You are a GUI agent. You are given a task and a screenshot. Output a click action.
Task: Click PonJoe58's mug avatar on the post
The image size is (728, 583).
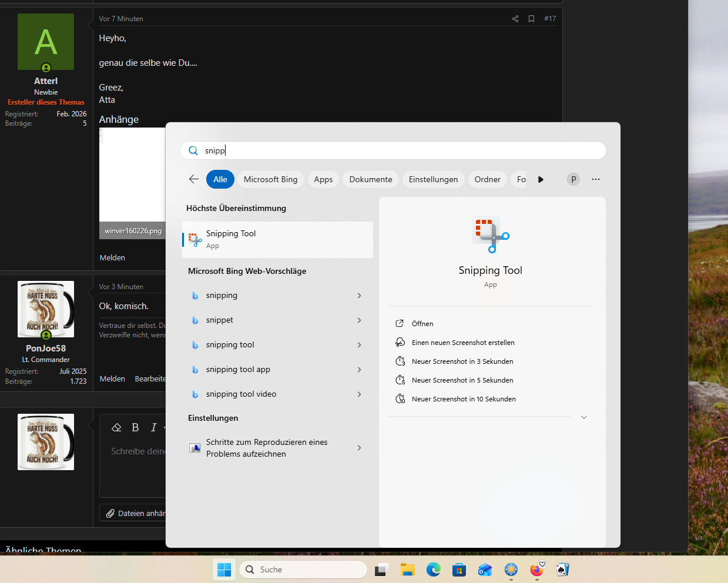coord(46,309)
